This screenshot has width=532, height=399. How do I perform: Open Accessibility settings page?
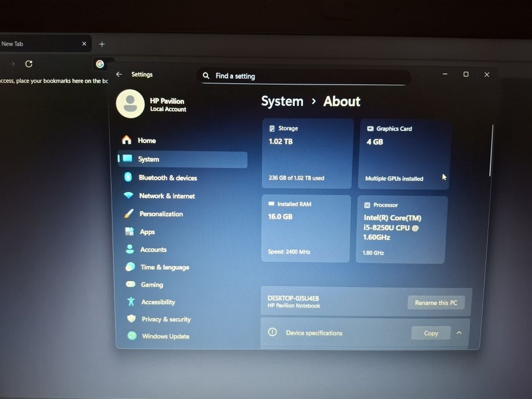(x=183, y=302)
